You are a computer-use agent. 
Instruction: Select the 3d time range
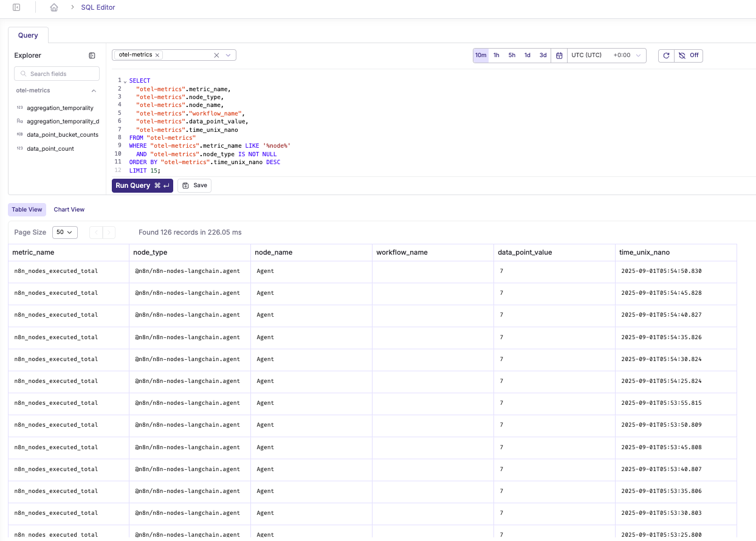point(543,55)
